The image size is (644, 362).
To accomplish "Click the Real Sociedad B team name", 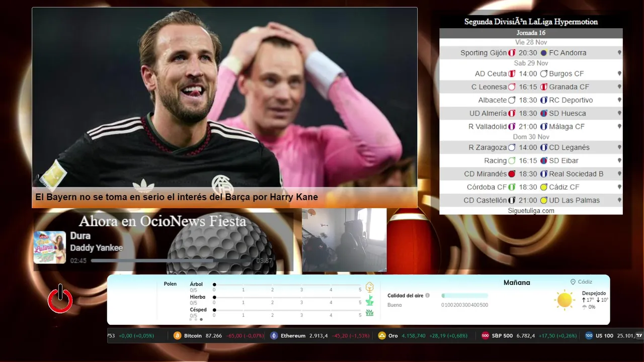I will tap(576, 174).
